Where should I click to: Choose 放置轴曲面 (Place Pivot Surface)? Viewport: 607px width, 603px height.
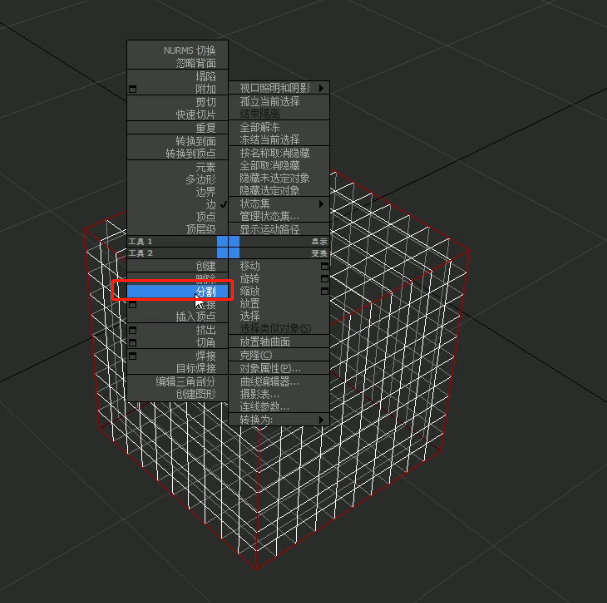pos(265,342)
